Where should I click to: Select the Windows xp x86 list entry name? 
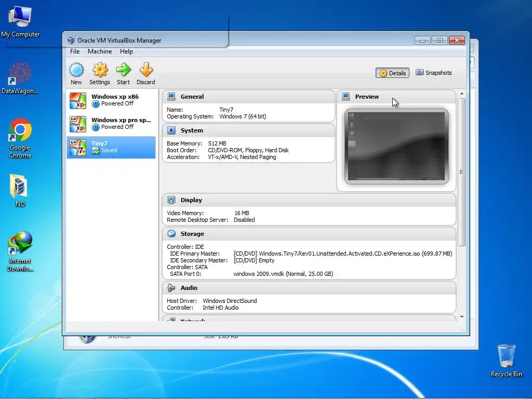(x=115, y=97)
